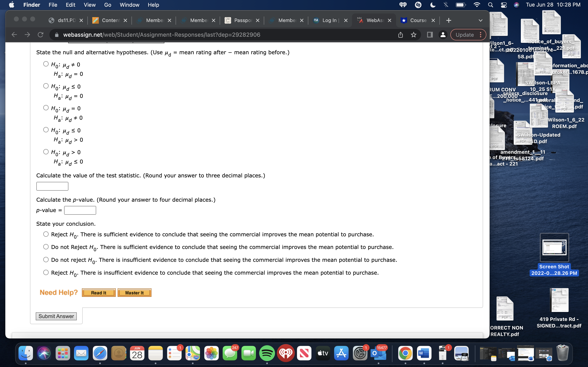
Task: Select hypotheses H0: μd ≤ 0, Ha: μd > 0
Action: 46,130
